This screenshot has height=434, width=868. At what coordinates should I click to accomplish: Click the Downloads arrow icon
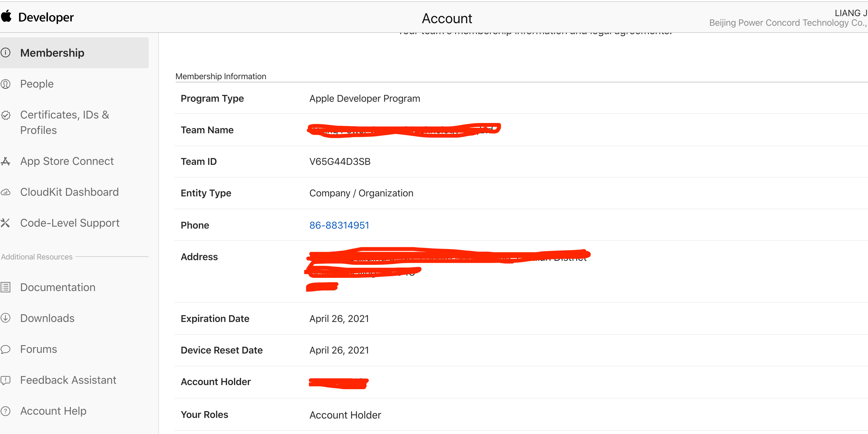click(x=6, y=318)
